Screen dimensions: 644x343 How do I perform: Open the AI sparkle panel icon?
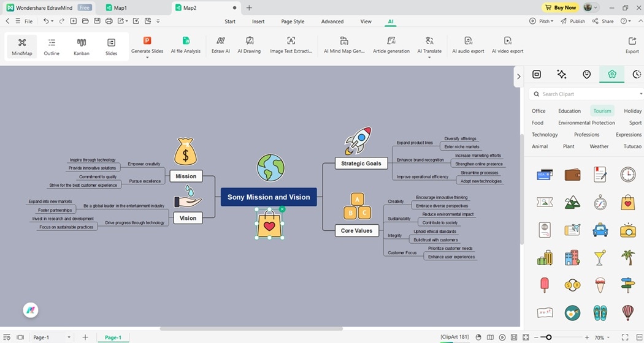(561, 74)
